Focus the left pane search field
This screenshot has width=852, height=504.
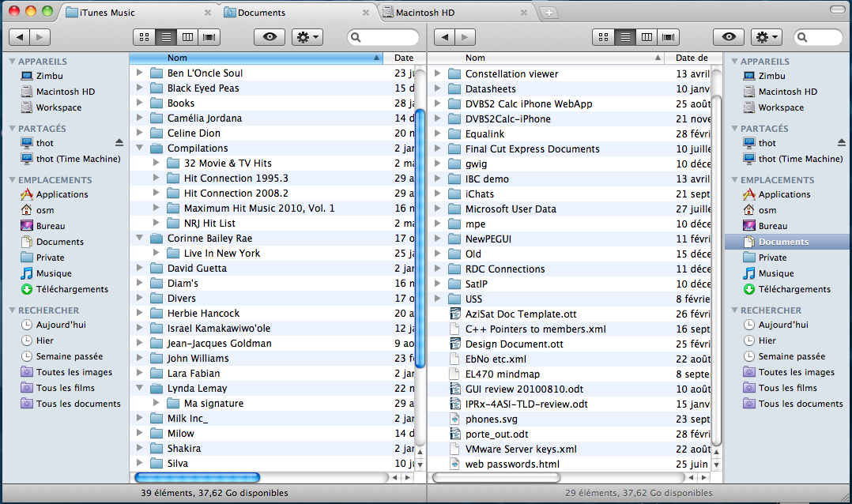pyautogui.click(x=383, y=37)
